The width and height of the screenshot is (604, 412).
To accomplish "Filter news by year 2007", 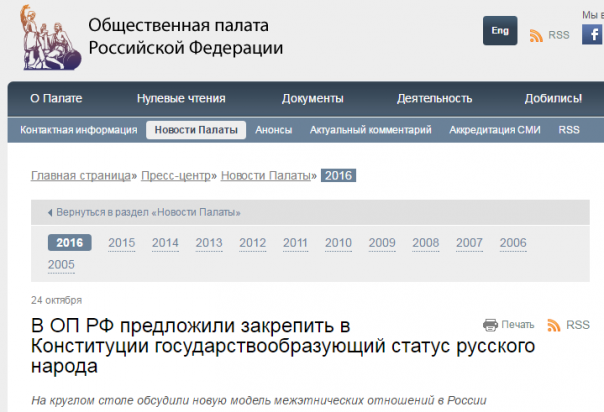I will click(x=469, y=243).
